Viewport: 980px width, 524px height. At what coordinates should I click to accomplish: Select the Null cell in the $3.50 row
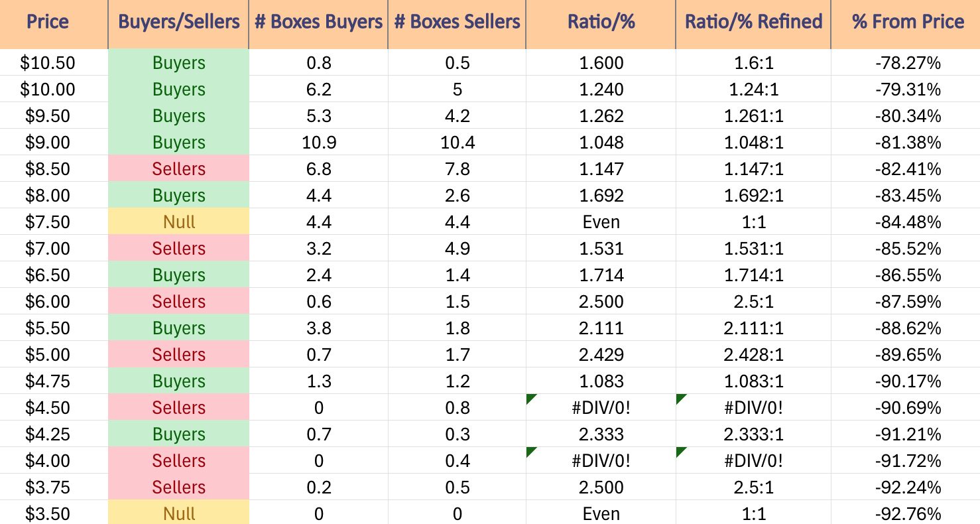tap(178, 513)
